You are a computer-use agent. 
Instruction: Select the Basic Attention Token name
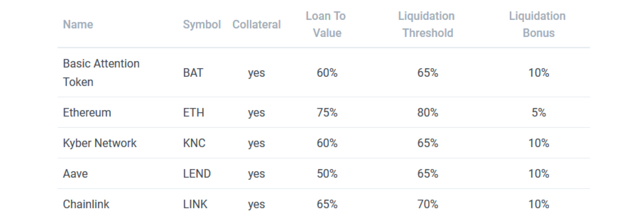tap(101, 72)
